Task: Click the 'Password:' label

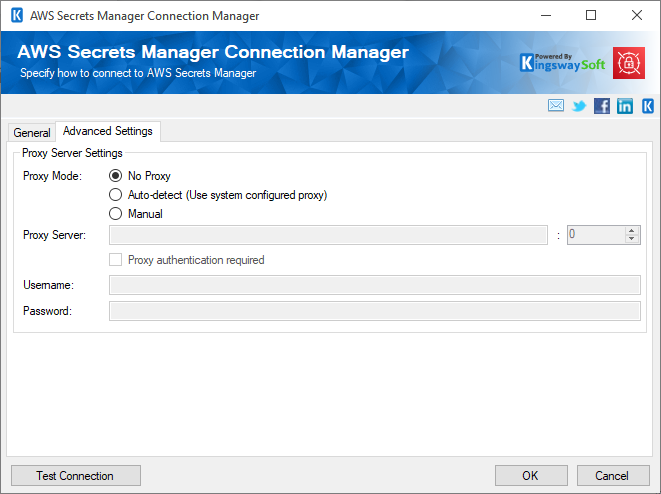Action: [47, 311]
